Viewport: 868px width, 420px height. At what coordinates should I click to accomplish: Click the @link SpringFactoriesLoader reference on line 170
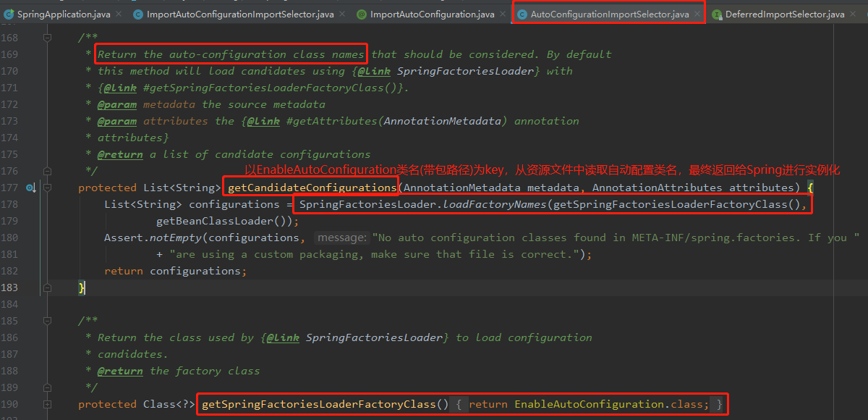pyautogui.click(x=446, y=71)
